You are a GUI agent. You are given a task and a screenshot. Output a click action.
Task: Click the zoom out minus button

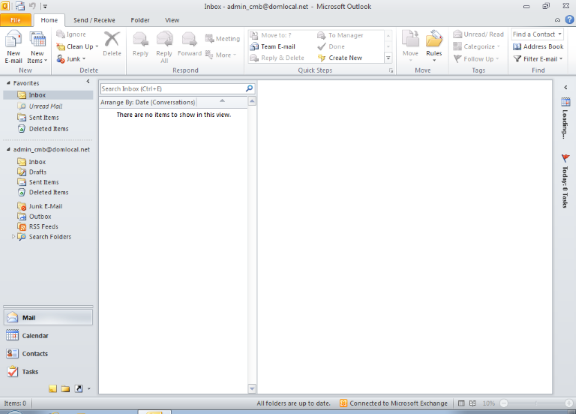504,403
